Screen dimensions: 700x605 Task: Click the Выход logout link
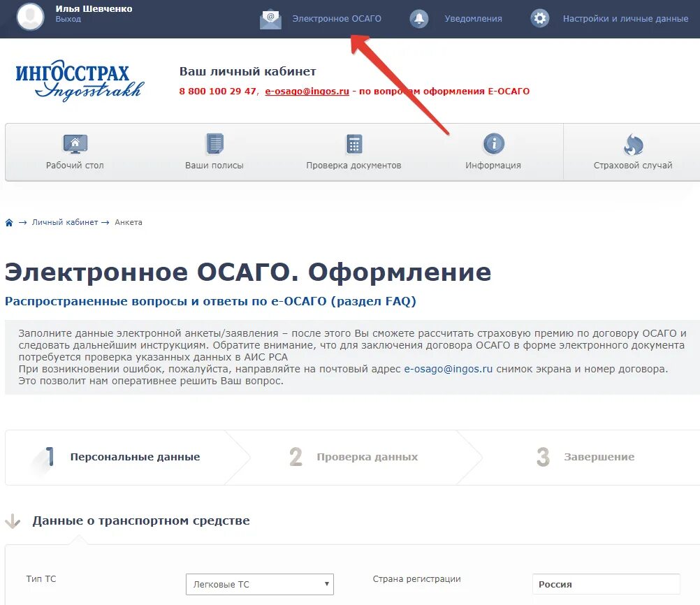[68, 19]
